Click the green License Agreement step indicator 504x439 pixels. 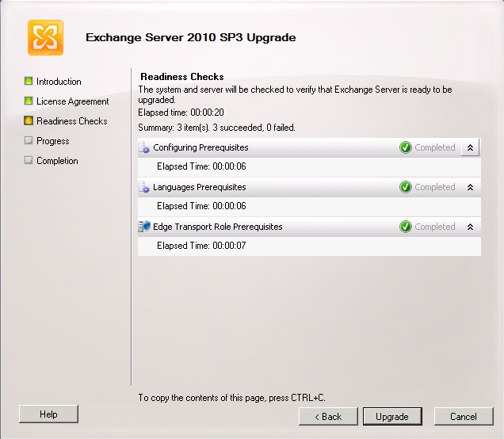tap(29, 101)
